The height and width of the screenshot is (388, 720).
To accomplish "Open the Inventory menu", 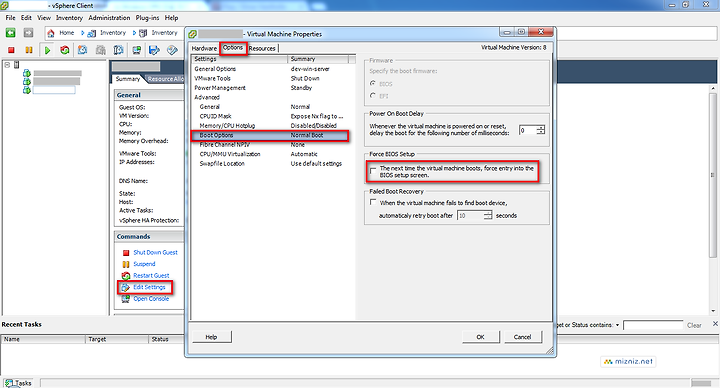I will click(69, 18).
